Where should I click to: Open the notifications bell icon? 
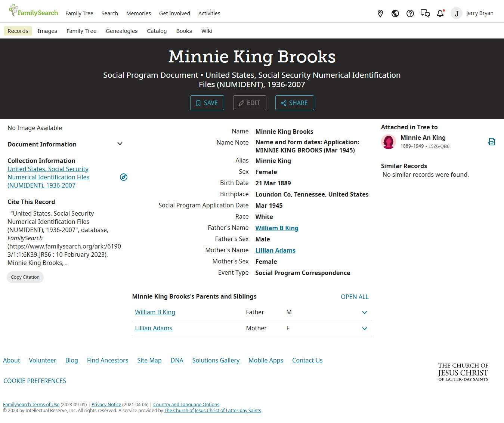tap(440, 13)
